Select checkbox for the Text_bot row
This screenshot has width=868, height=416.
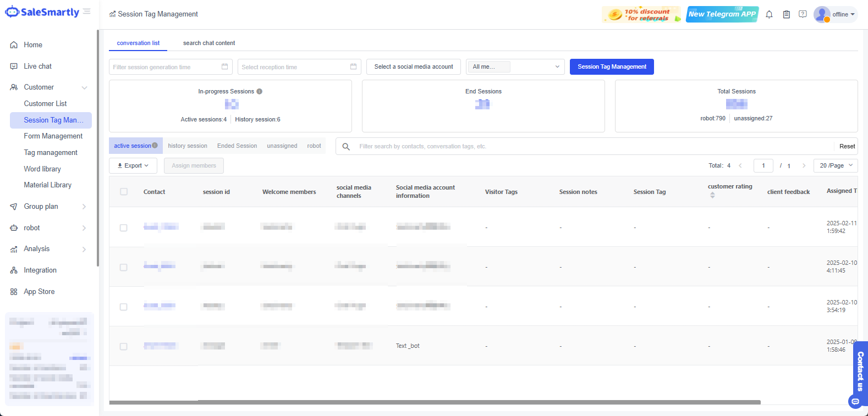tap(124, 346)
